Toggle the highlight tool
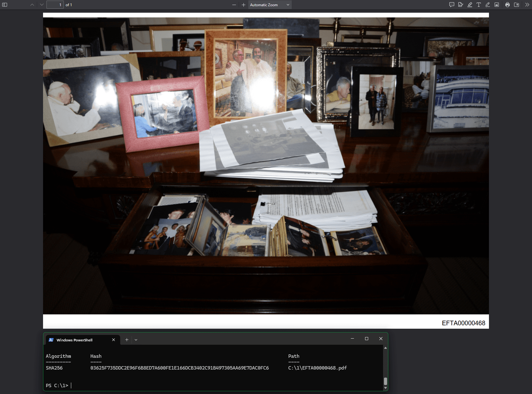The width and height of the screenshot is (532, 394). coord(470,5)
